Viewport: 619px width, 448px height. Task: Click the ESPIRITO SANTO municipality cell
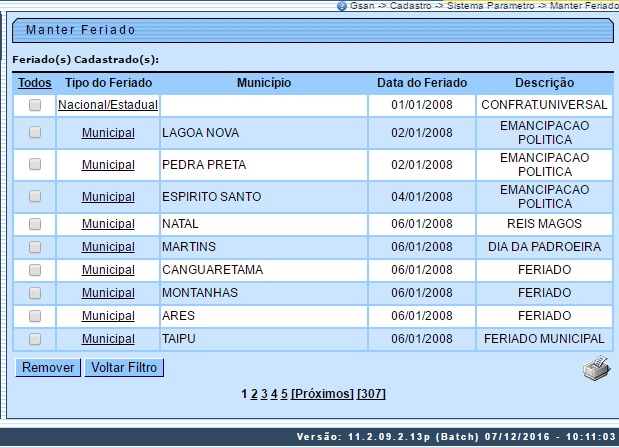click(263, 197)
